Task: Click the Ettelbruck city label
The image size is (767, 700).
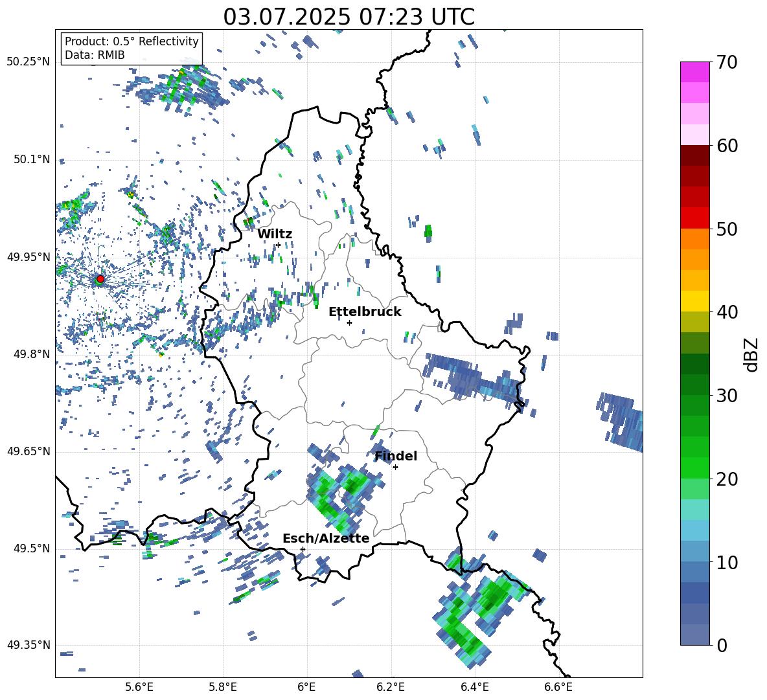Action: tap(365, 312)
